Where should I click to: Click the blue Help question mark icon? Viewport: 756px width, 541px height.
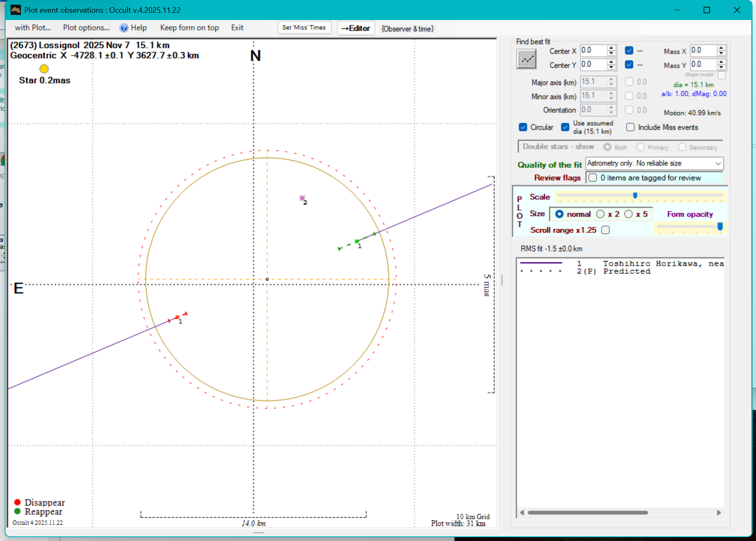(x=124, y=28)
